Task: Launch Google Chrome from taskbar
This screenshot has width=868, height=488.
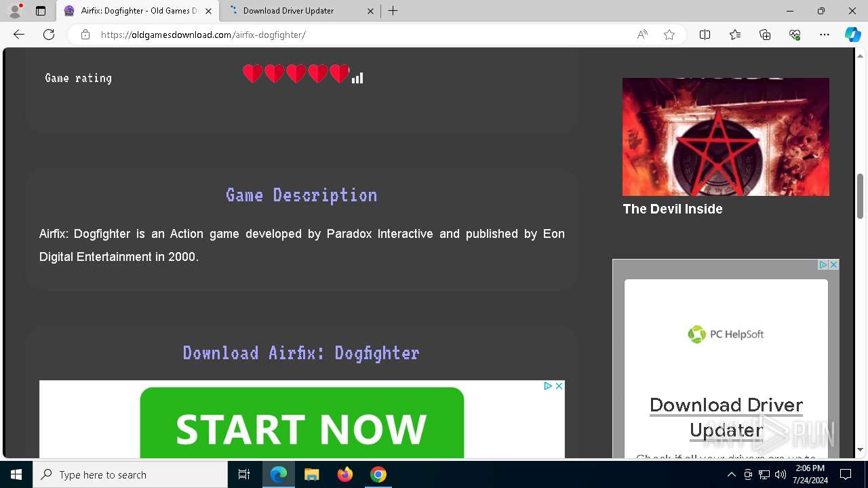Action: pos(378,474)
